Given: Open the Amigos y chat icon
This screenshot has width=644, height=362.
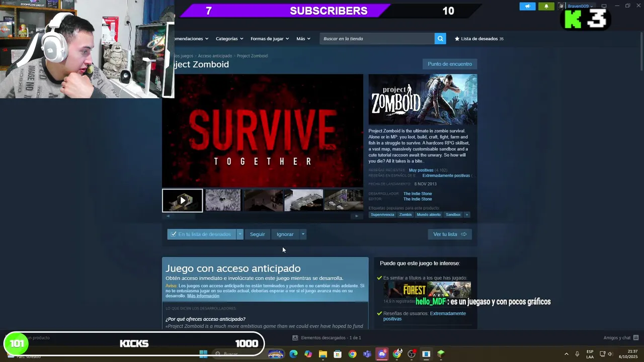Looking at the screenshot, I should 636,338.
